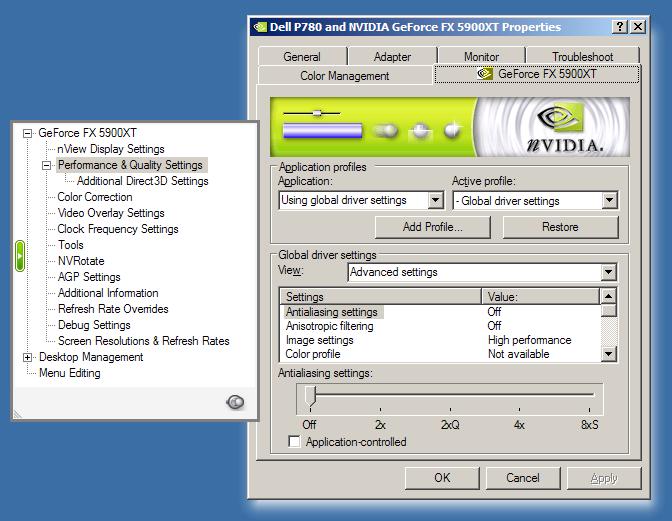The width and height of the screenshot is (672, 521).
Task: Expand the Desktop Management node
Action: coord(27,357)
